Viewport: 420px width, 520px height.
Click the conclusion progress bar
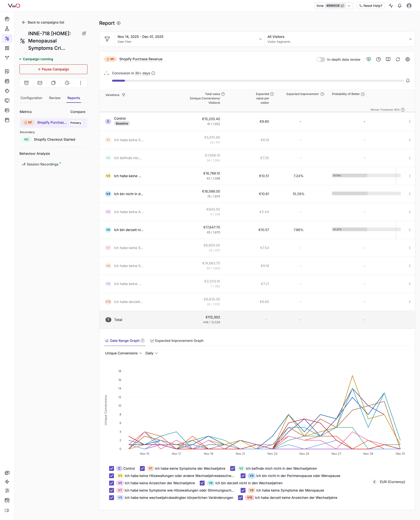pos(257,81)
